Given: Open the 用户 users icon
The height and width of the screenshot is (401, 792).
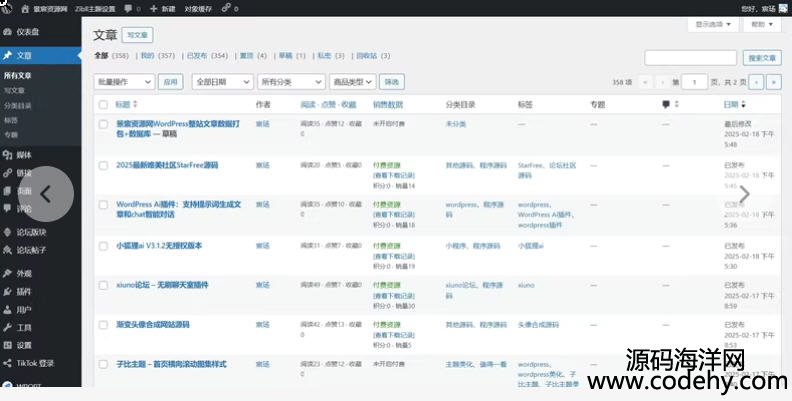Looking at the screenshot, I should tap(7, 310).
